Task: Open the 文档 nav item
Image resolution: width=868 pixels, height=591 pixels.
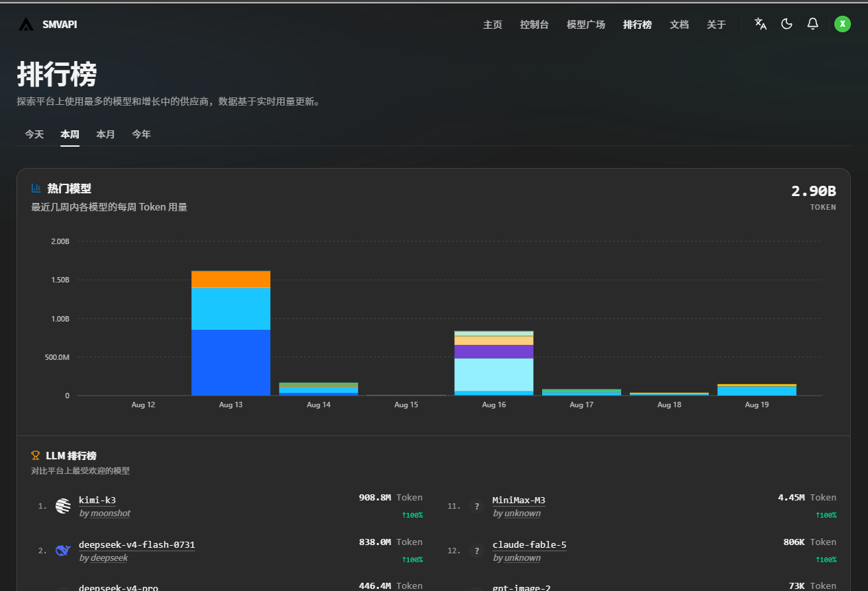Action: pyautogui.click(x=679, y=24)
